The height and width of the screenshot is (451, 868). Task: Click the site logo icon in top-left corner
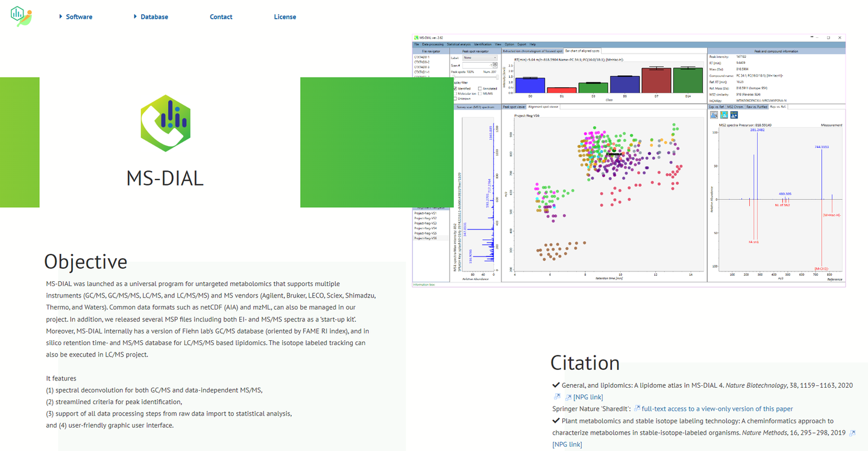click(22, 16)
